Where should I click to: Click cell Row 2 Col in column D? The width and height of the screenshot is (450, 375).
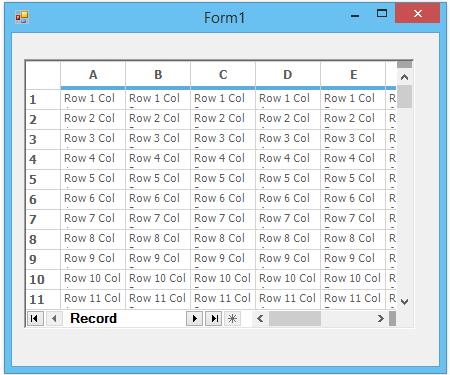point(288,119)
